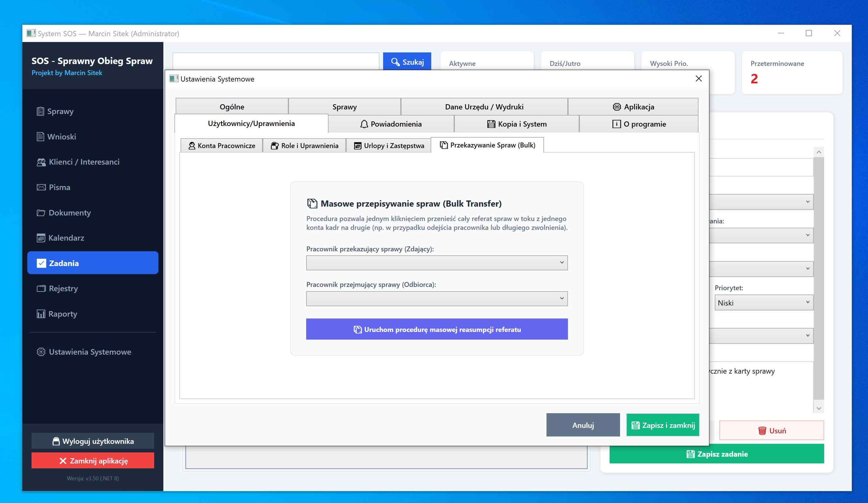Open Raporty section
Image resolution: width=868 pixels, height=503 pixels.
tap(93, 314)
